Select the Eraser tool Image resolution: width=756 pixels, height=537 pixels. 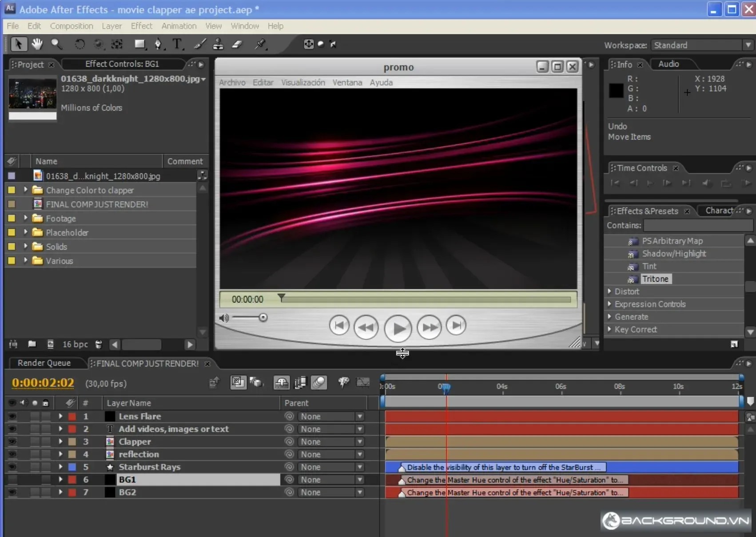[237, 44]
